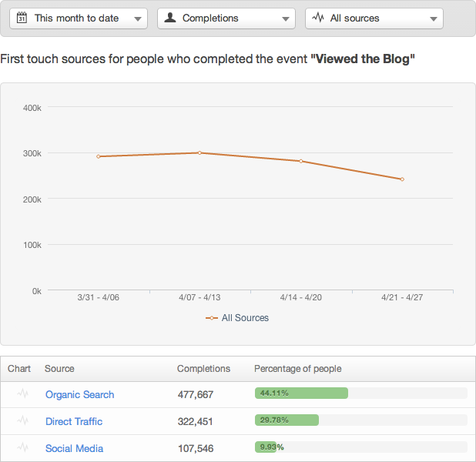Click the 4/21 - 4/27 data point
This screenshot has width=476, height=462.
(402, 179)
